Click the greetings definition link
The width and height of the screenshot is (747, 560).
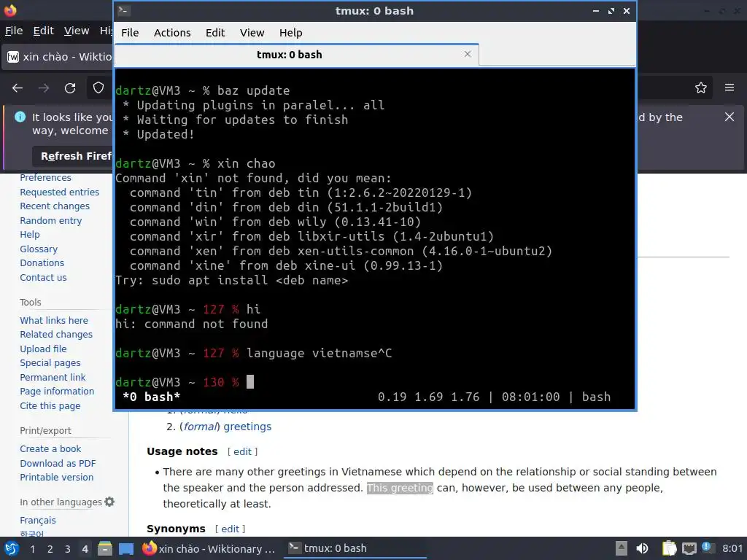pos(247,427)
